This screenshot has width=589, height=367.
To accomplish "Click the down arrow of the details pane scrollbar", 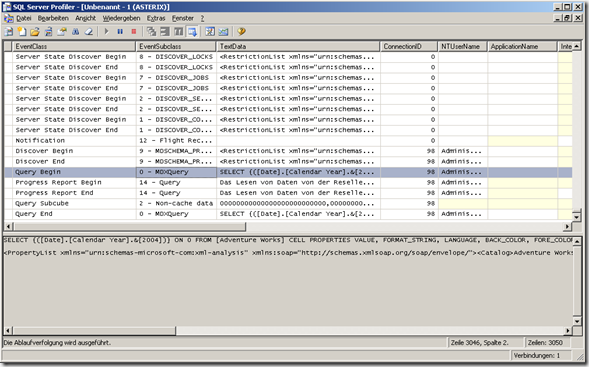I will tap(577, 321).
